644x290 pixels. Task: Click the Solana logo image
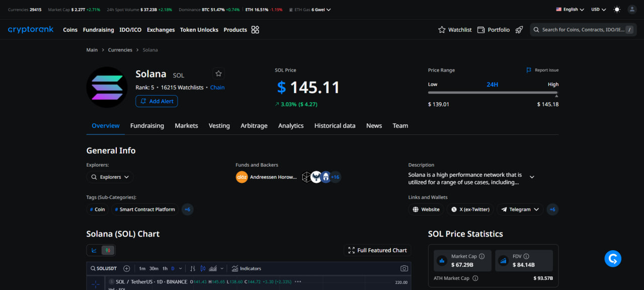(107, 87)
